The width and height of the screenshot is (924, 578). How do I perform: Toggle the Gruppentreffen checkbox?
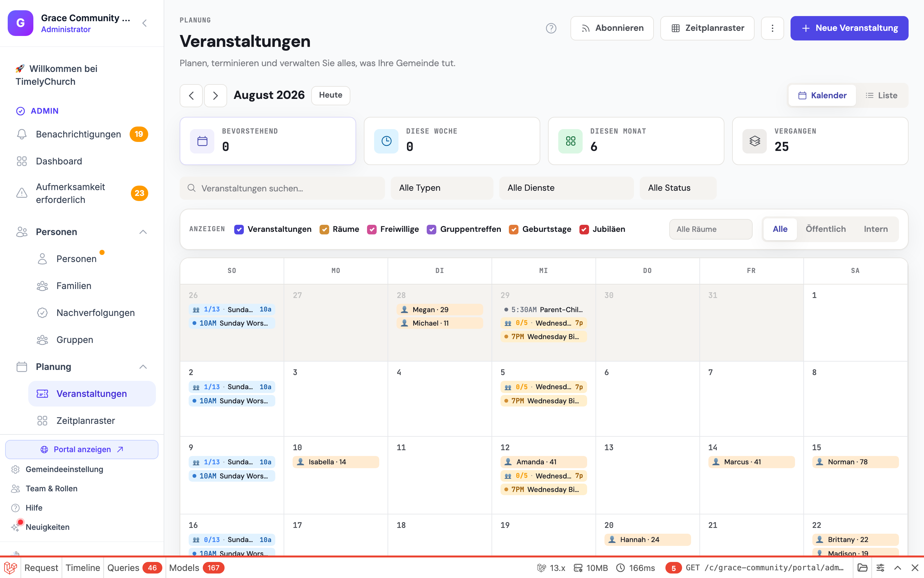[x=432, y=229]
